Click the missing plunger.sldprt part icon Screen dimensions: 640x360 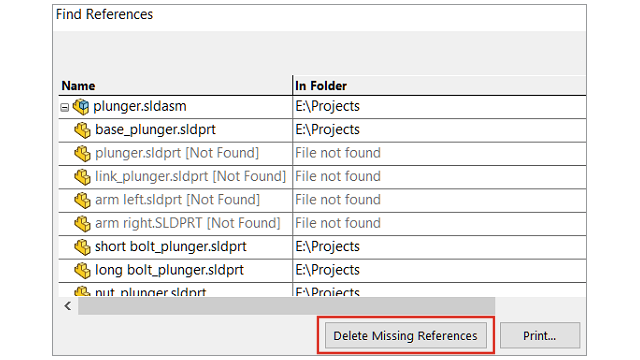click(82, 153)
